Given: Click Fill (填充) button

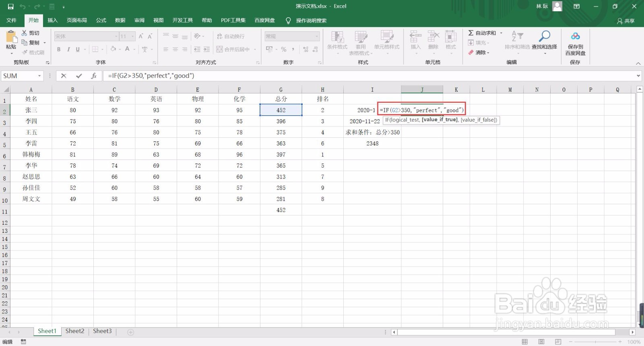Looking at the screenshot, I should (x=479, y=43).
